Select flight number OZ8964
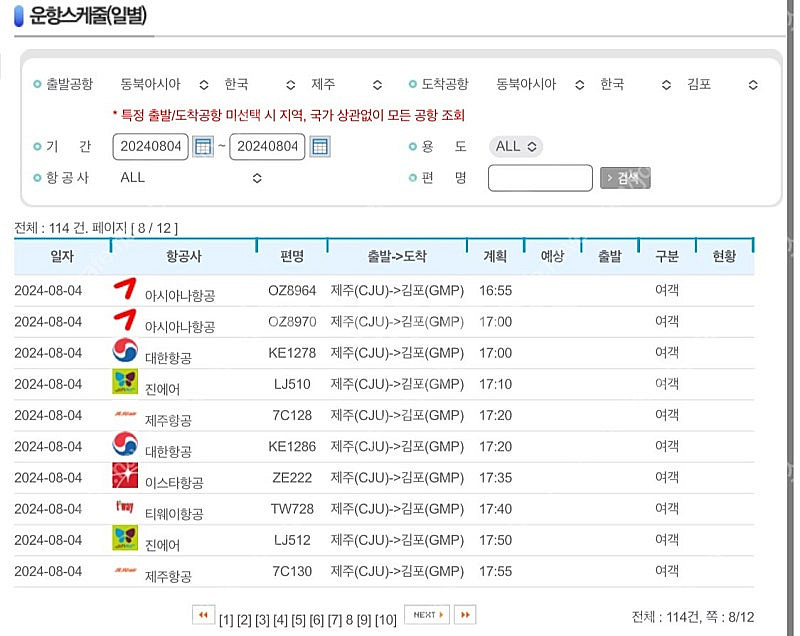Viewport: 800px width, 636px height. (292, 291)
